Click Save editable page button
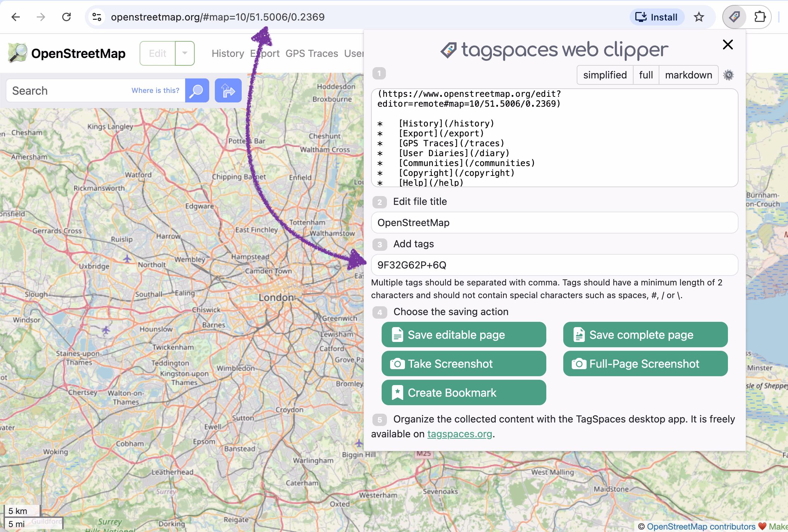 464,335
